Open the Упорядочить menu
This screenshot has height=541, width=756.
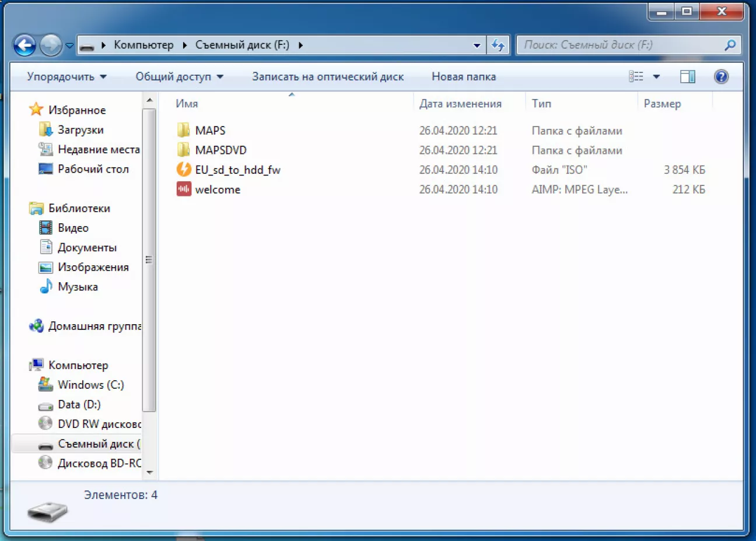(x=66, y=76)
